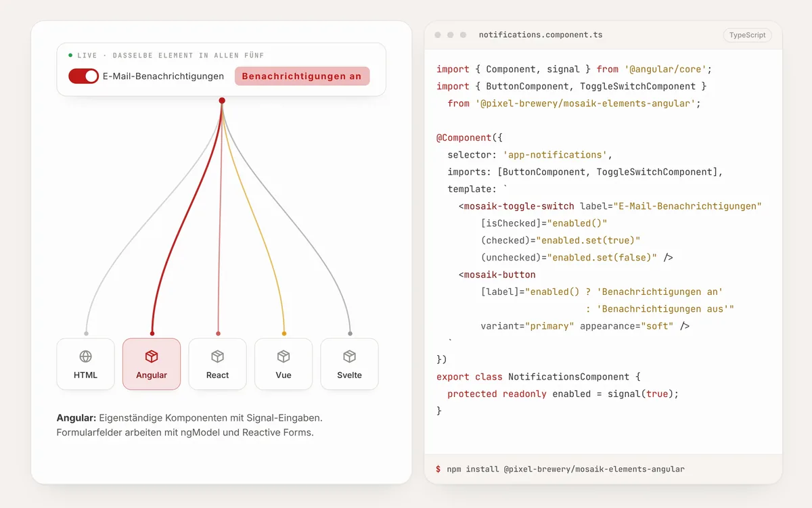The width and height of the screenshot is (812, 508).
Task: Click the variant="primary" attribute in code
Action: click(x=527, y=326)
